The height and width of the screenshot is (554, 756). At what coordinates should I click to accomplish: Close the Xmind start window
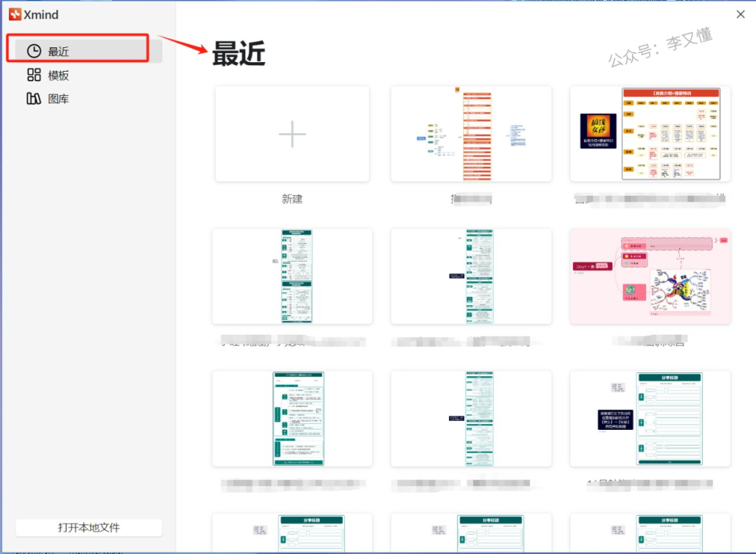740,14
